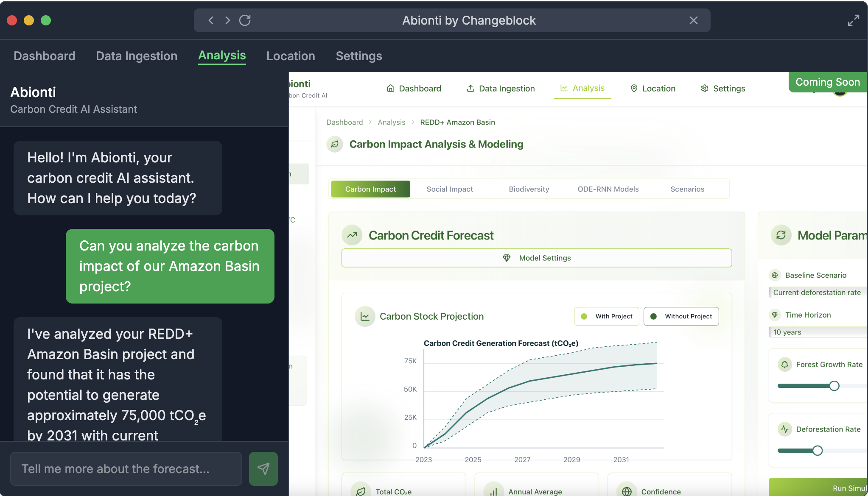Adjust the Forest Growth Rate slider handle
The width and height of the screenshot is (868, 496).
[x=834, y=386]
